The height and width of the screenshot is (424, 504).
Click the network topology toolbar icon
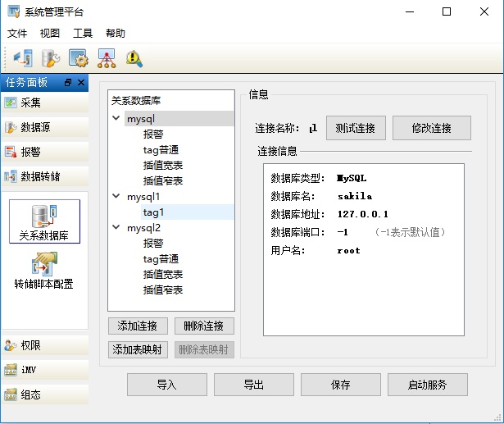click(107, 58)
